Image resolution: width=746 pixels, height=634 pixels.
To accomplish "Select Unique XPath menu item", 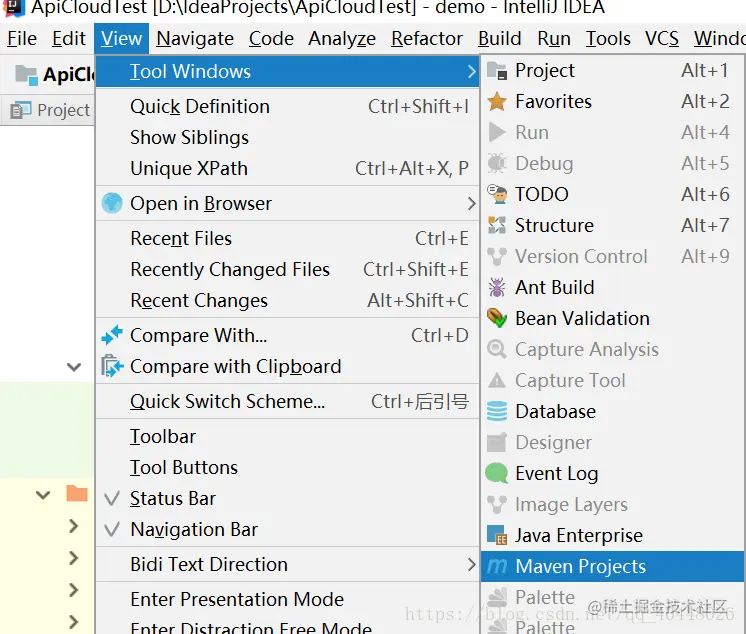I will (x=287, y=168).
